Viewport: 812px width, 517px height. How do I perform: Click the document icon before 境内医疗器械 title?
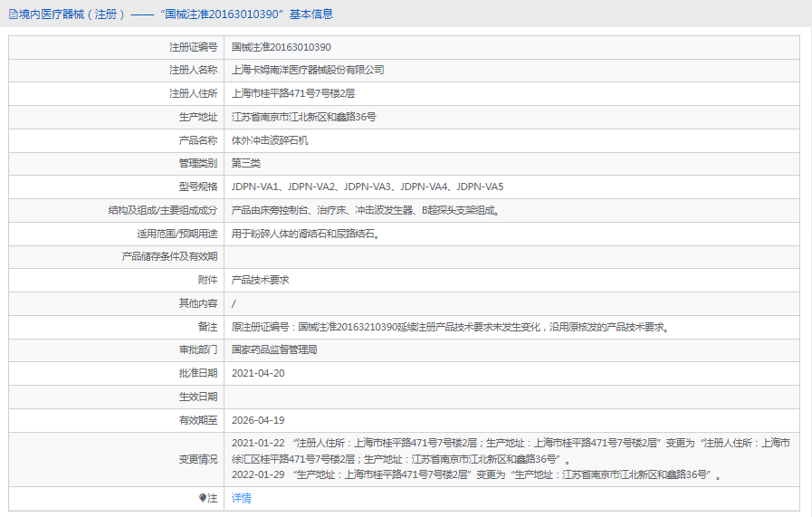tap(13, 14)
